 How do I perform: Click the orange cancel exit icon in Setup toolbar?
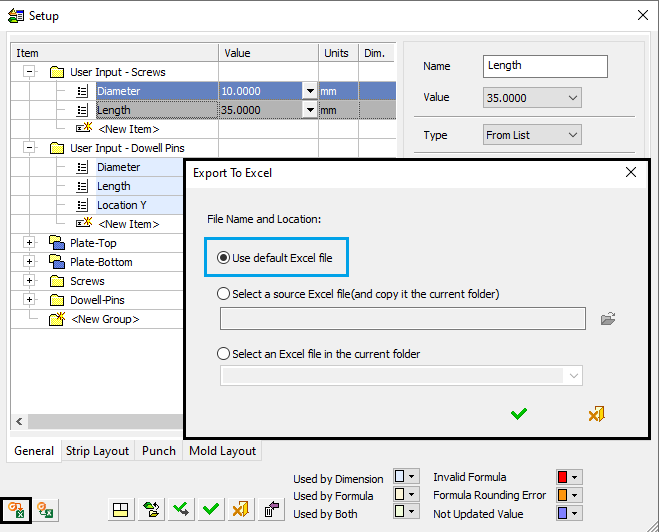coord(241,510)
